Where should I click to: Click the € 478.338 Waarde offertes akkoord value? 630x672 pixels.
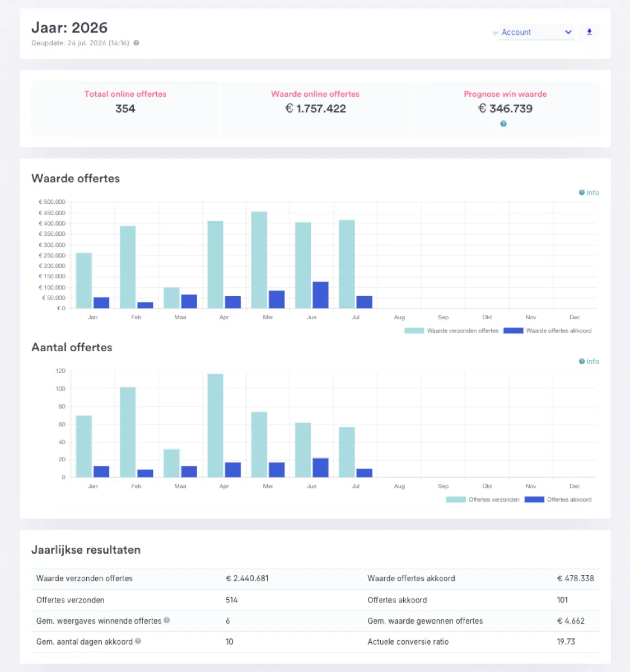[x=575, y=578]
